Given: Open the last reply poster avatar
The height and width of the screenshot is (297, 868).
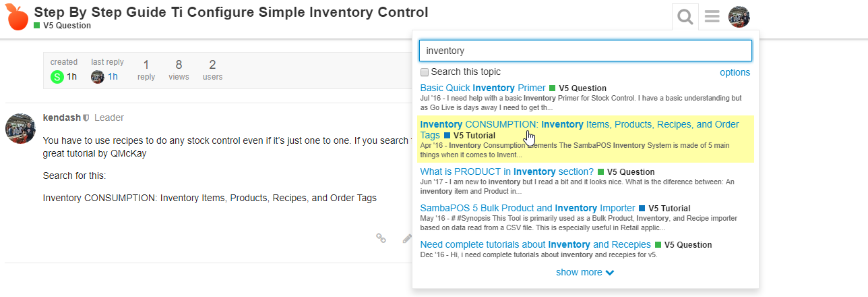Looking at the screenshot, I should pos(98,77).
